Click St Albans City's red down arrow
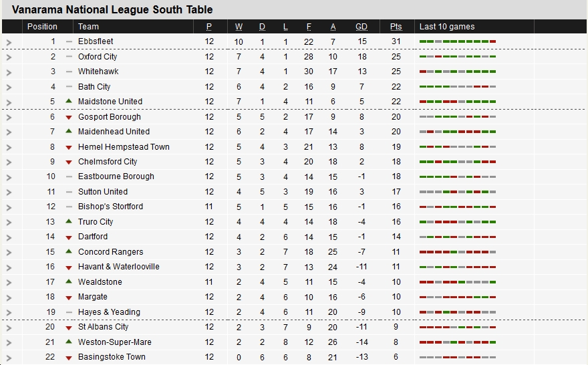 pos(69,328)
